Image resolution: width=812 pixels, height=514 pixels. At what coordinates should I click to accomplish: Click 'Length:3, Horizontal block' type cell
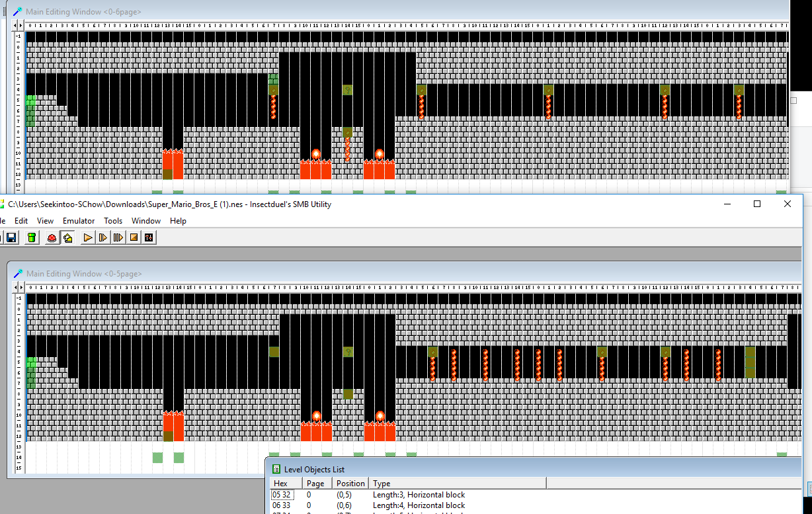(419, 495)
